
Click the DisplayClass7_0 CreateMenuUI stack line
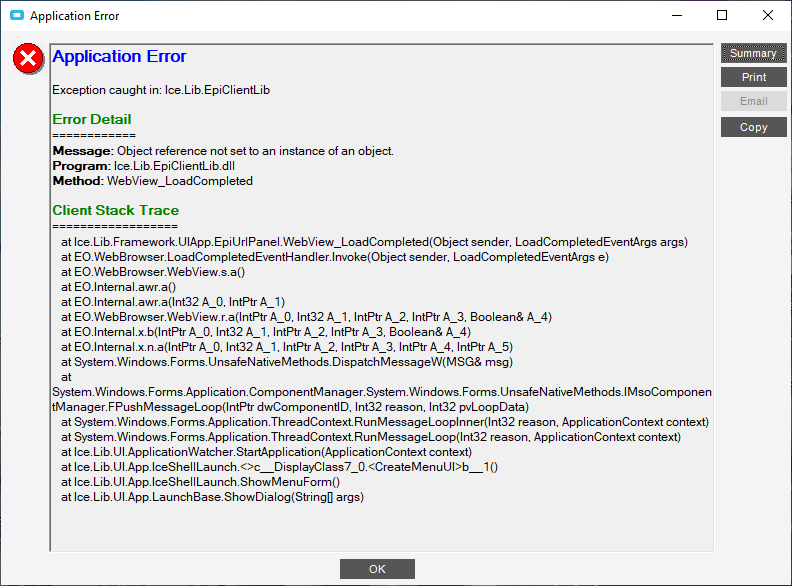click(279, 467)
